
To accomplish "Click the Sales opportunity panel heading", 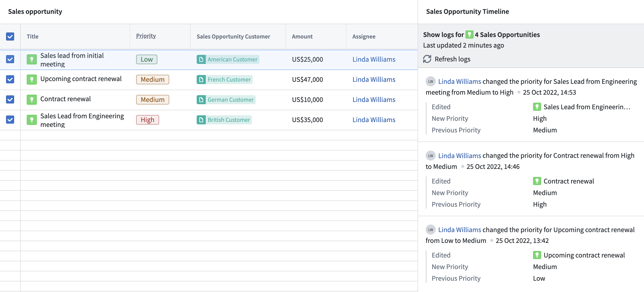I will (35, 12).
